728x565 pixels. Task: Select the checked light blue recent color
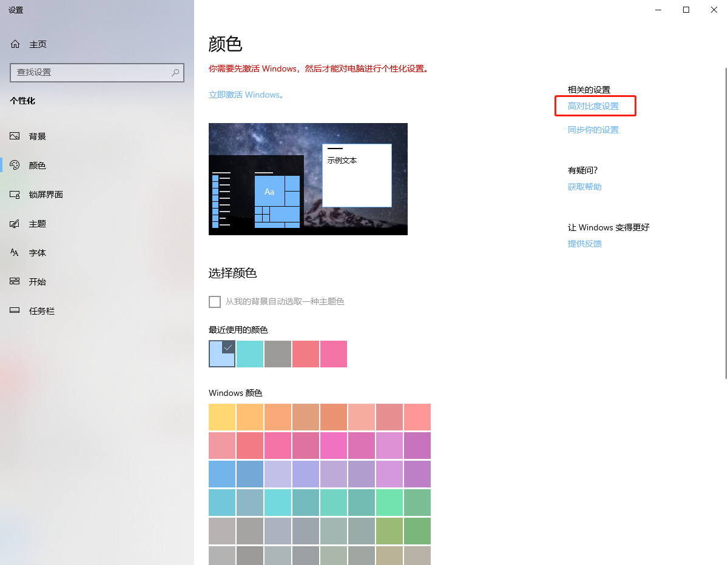pyautogui.click(x=221, y=354)
